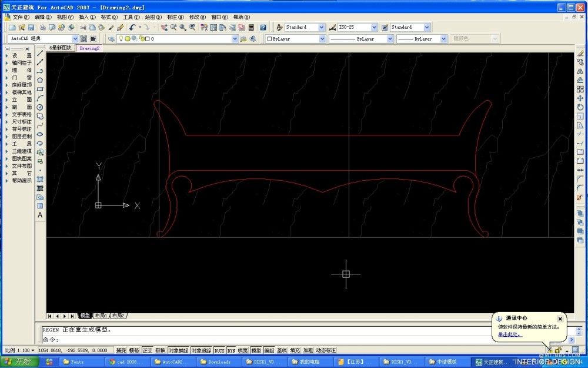Open the ByLayer linetype dropdown
The height and width of the screenshot is (368, 588).
click(390, 39)
